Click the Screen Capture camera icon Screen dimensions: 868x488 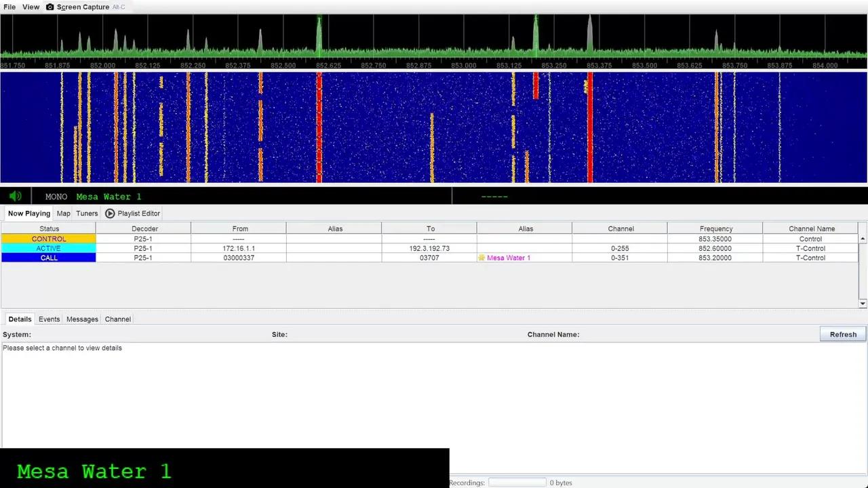[50, 7]
